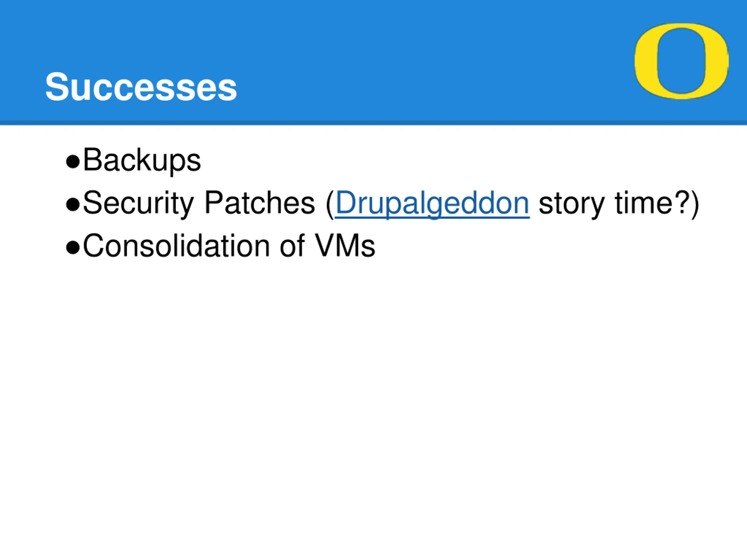Click the word 'of' in the third bullet
Image resolution: width=747 pixels, height=560 pixels.
[292, 246]
